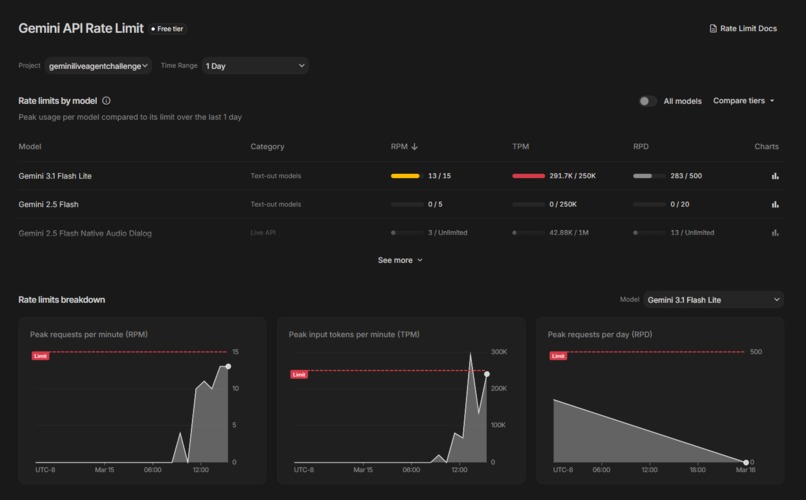Open charts icon for Gemini 2.5 Flash Native Audio Dialog
The image size is (806, 500).
[x=775, y=233]
